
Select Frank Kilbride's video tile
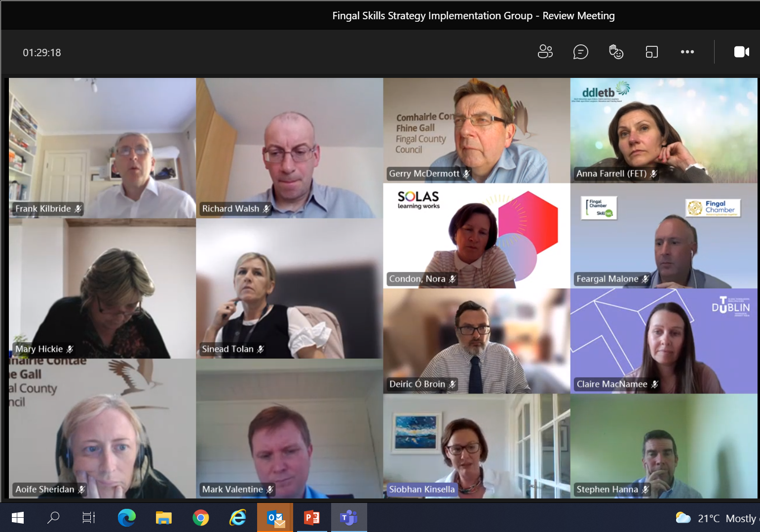click(x=102, y=148)
